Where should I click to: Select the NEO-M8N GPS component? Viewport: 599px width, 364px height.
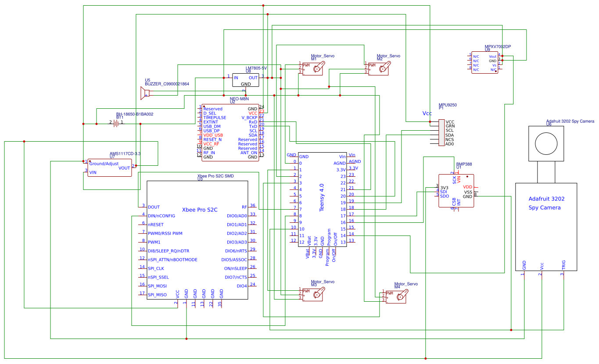230,132
